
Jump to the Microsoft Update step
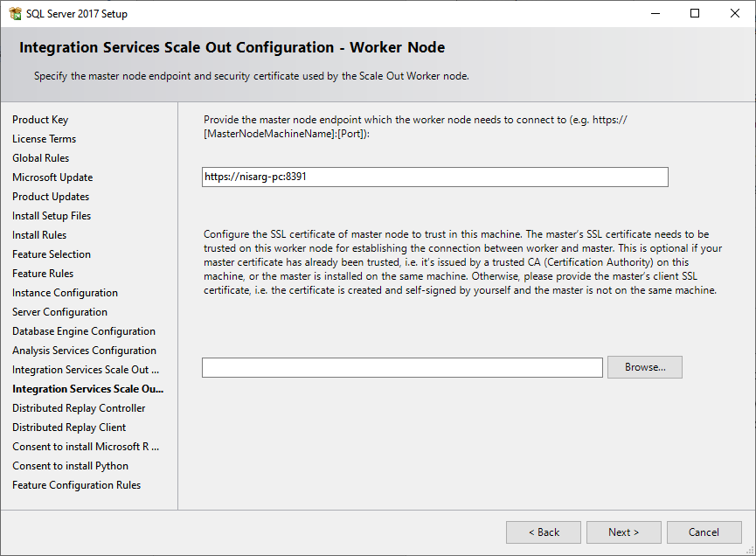coord(52,177)
